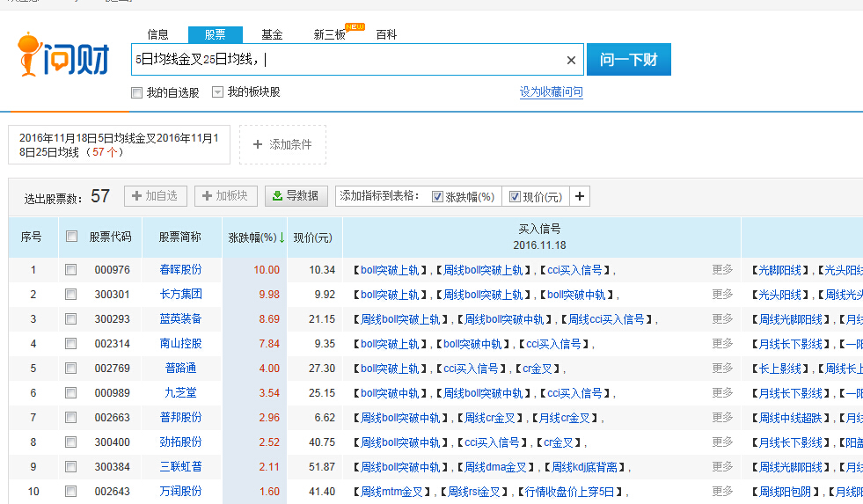Click the 加板块 button
The image size is (863, 504).
pos(226,196)
